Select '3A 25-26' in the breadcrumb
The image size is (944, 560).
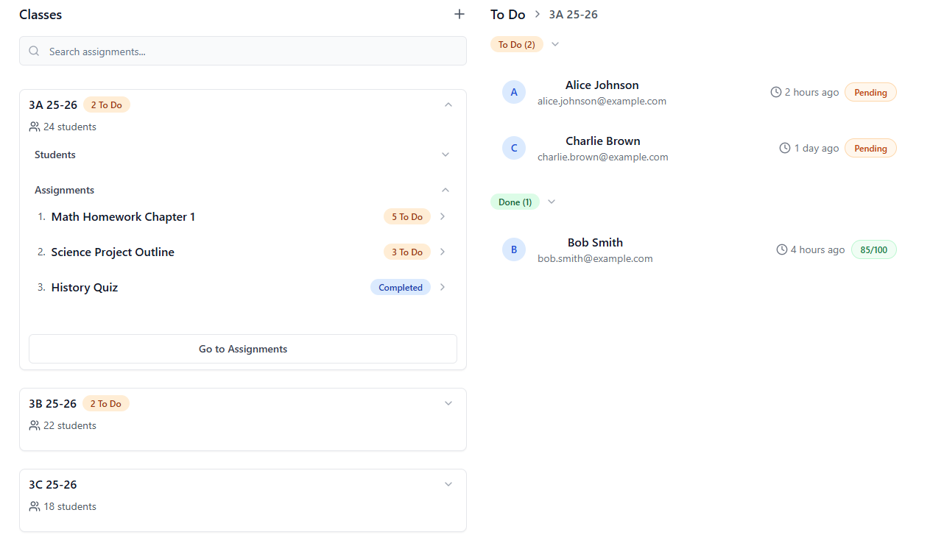point(573,14)
